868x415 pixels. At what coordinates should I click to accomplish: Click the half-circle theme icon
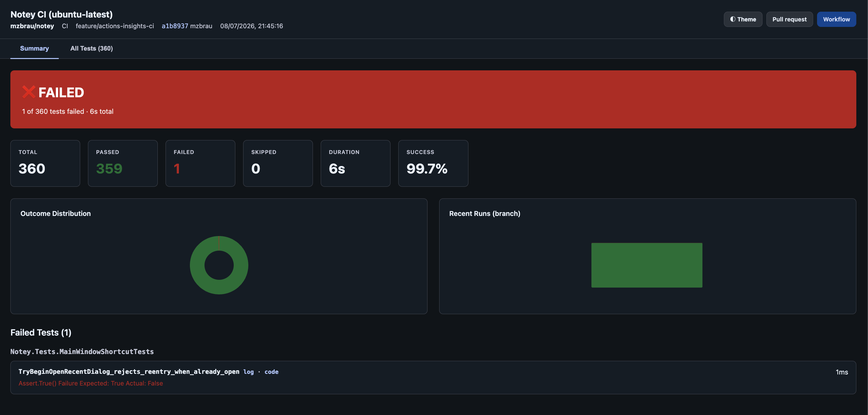[x=733, y=19]
